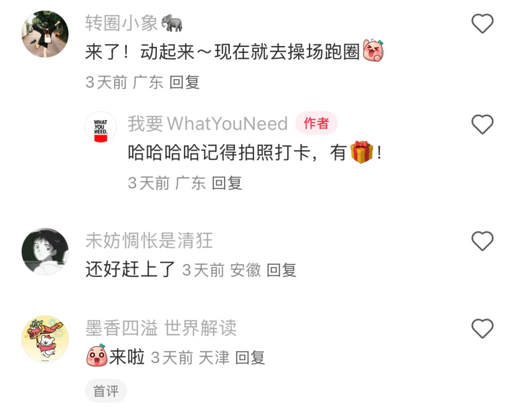Tap the 首评 first-comment tag

[x=106, y=391]
